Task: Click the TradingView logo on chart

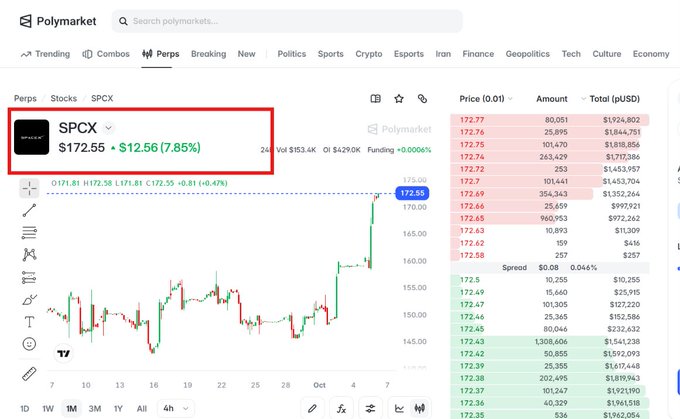Action: click(x=63, y=354)
